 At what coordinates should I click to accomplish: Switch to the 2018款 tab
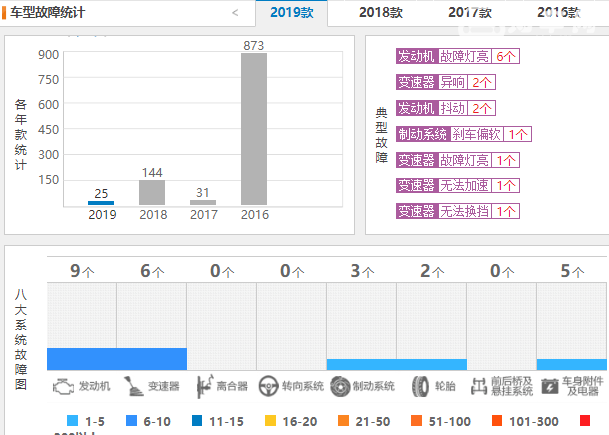(381, 13)
